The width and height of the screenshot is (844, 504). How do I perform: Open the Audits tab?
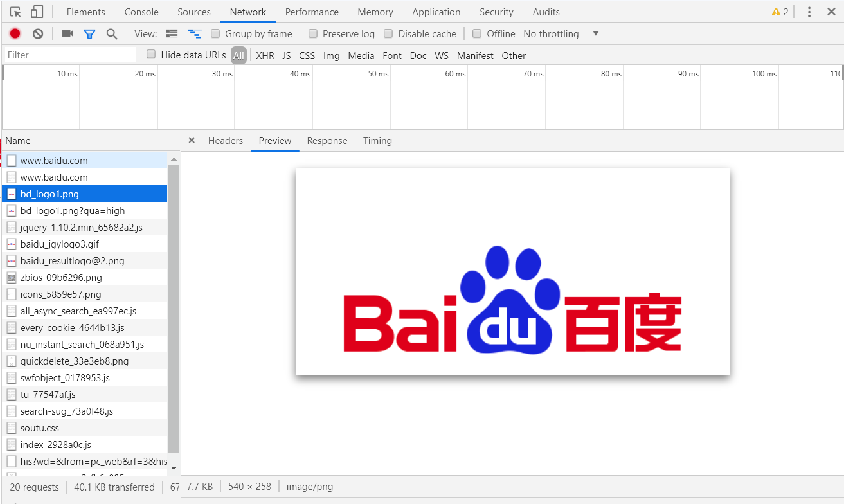[x=546, y=12]
